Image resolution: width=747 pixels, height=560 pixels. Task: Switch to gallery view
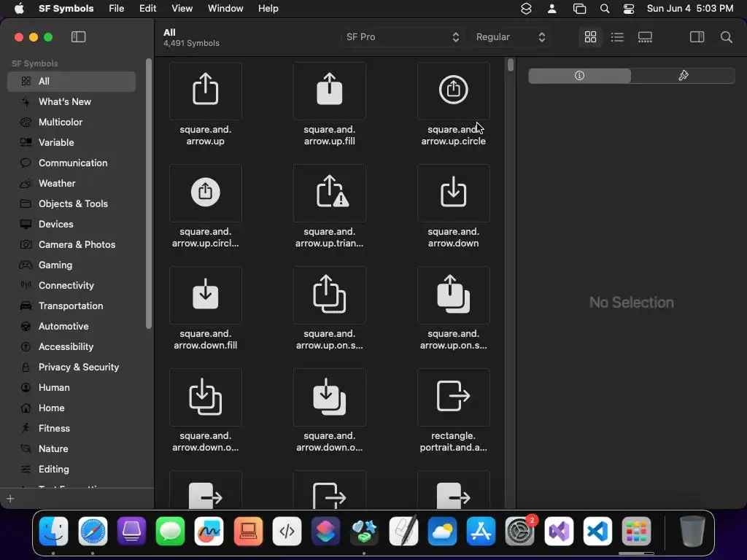645,36
